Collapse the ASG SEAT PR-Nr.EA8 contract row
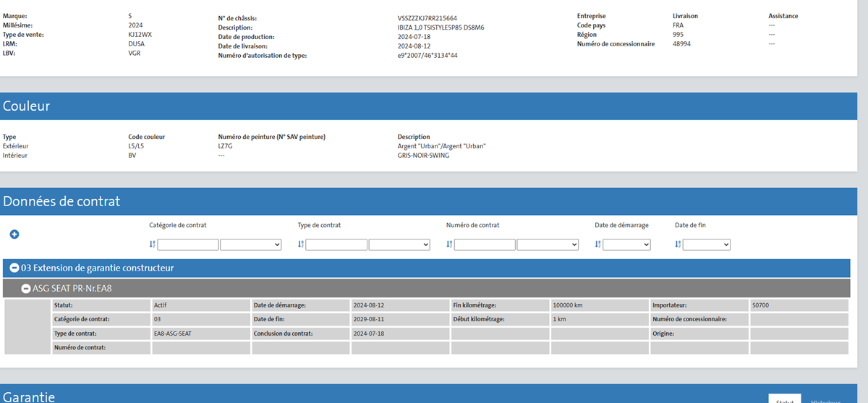This screenshot has height=403, width=868. 26,288
